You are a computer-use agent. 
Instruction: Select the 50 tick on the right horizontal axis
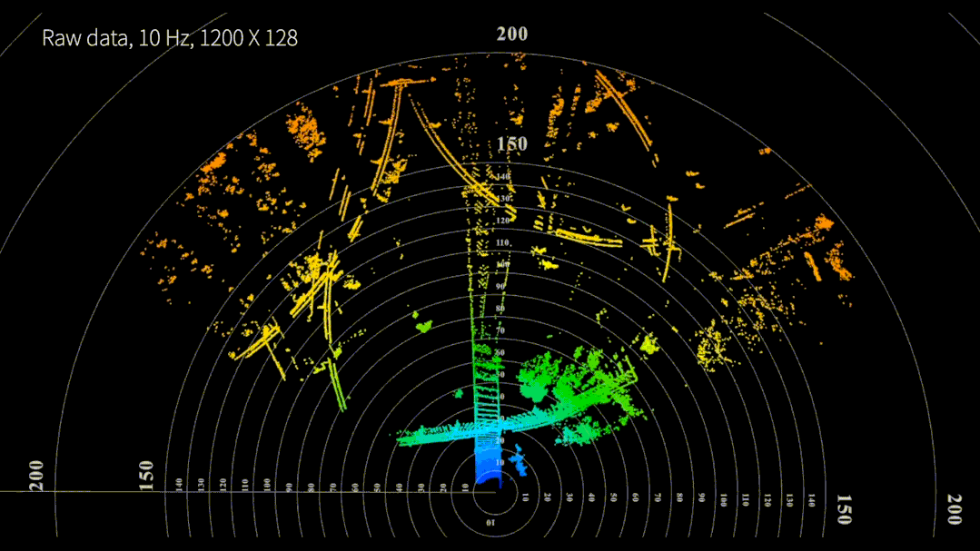(x=613, y=498)
